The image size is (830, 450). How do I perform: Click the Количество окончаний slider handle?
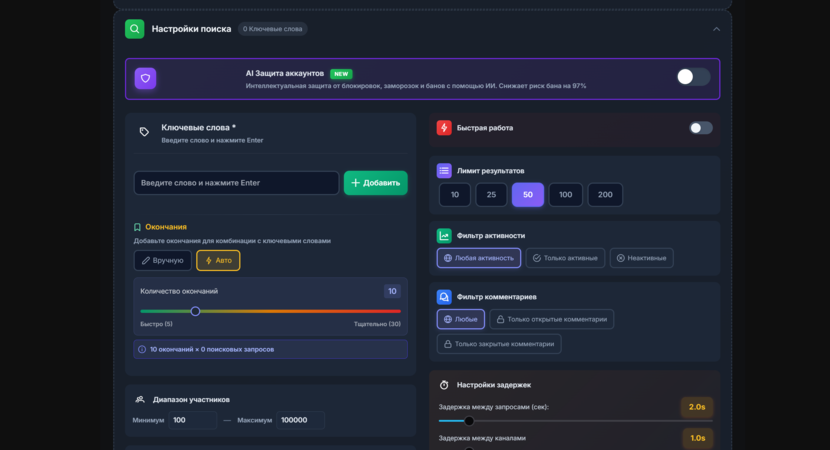click(195, 311)
